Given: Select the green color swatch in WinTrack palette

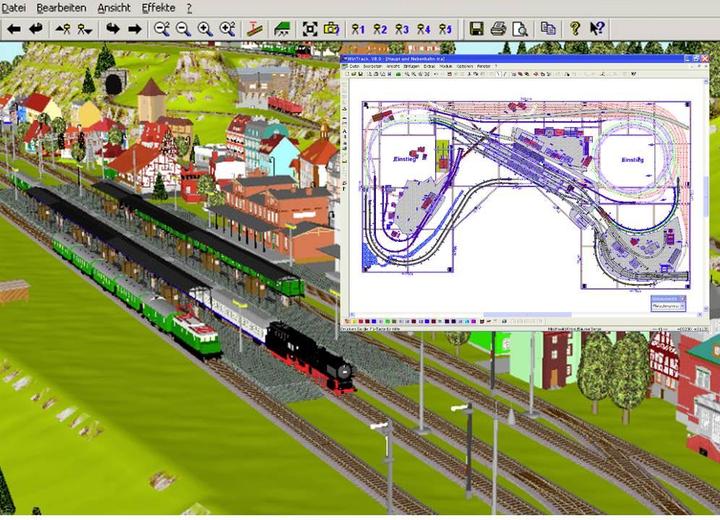Looking at the screenshot, I should click(x=388, y=322).
